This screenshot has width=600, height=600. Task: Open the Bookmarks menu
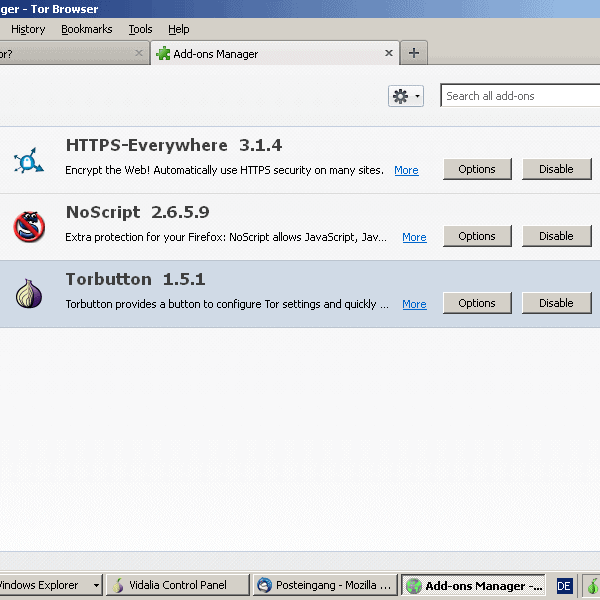tap(87, 29)
